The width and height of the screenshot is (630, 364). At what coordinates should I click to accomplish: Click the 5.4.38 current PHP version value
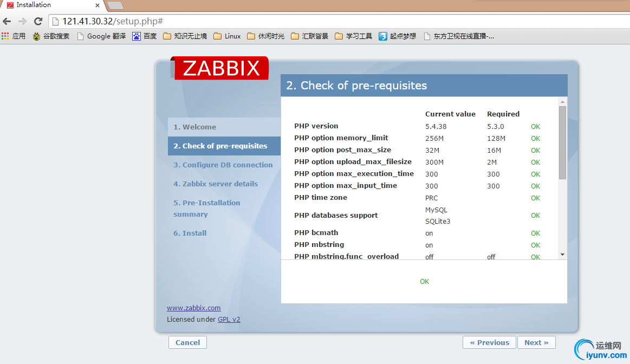436,127
